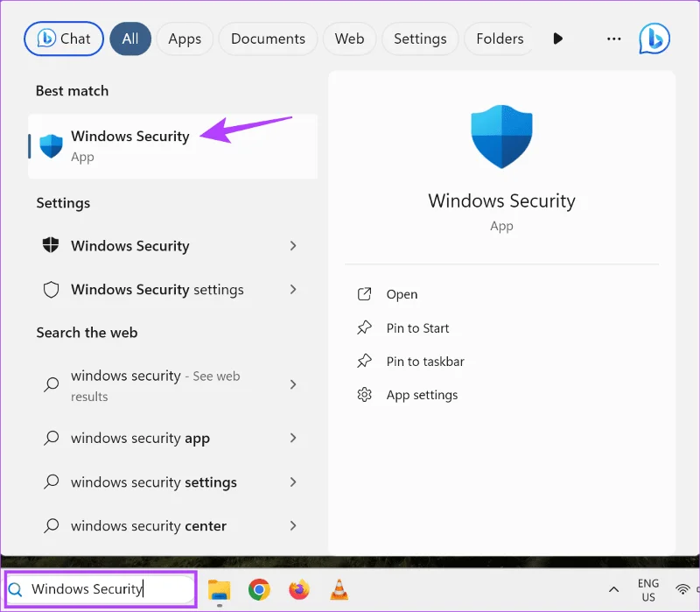Launch VLC media player from the taskbar
700x612 pixels.
click(339, 589)
